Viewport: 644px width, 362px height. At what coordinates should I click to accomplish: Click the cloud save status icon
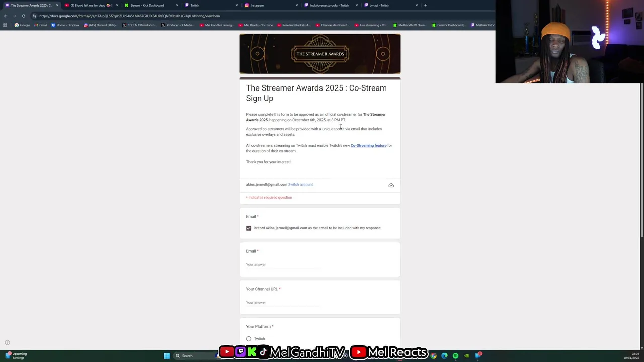[391, 185]
